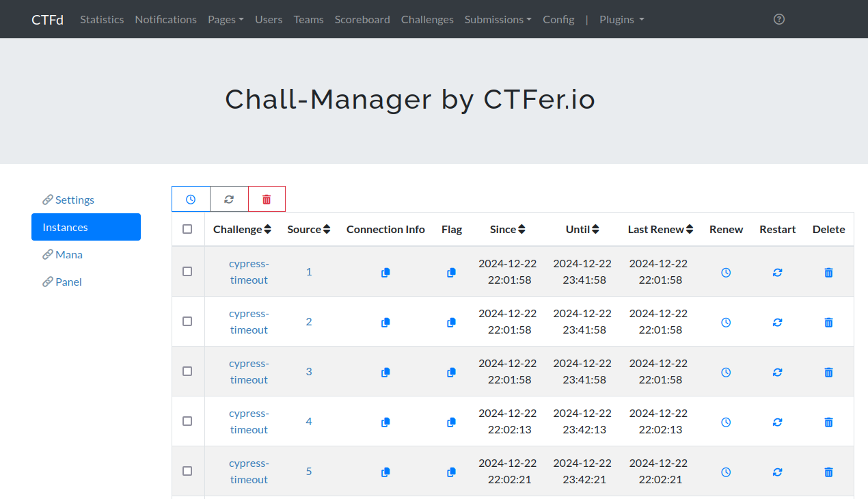Open the Challenges admin page

pyautogui.click(x=427, y=19)
